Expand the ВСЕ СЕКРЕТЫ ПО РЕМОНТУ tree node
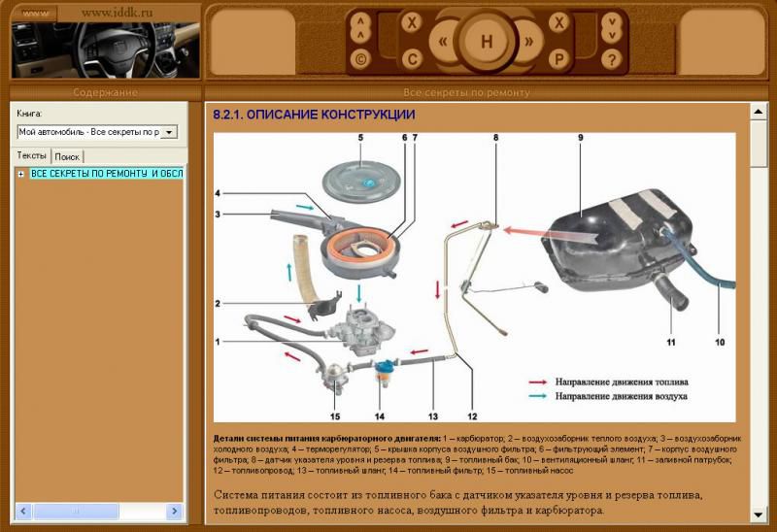 (21, 174)
